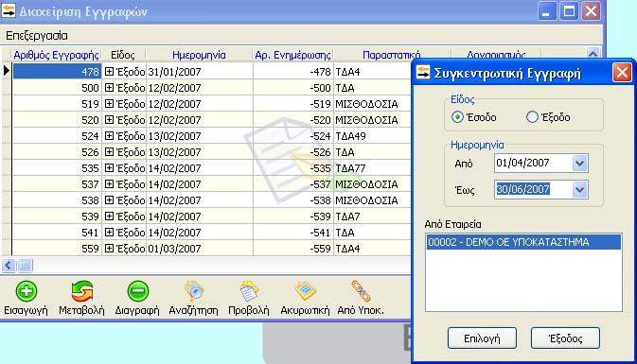
Task: Click the Έξοδος button in dialog
Action: click(x=565, y=338)
